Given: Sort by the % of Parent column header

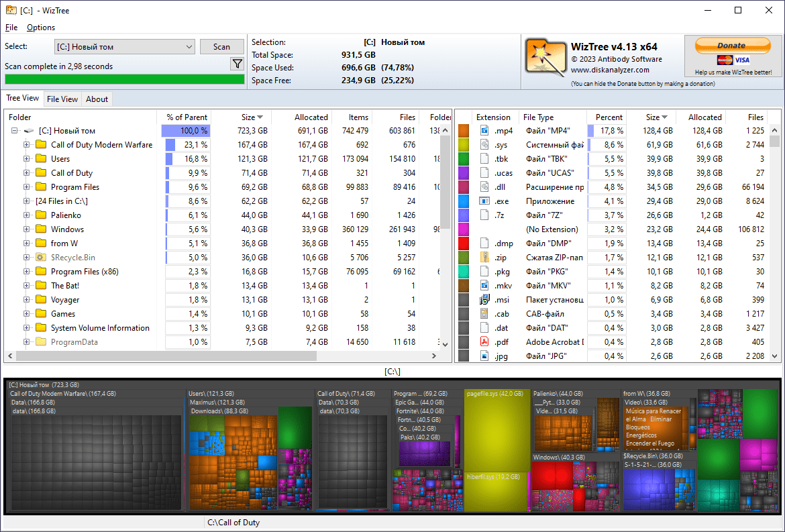Looking at the screenshot, I should click(184, 117).
